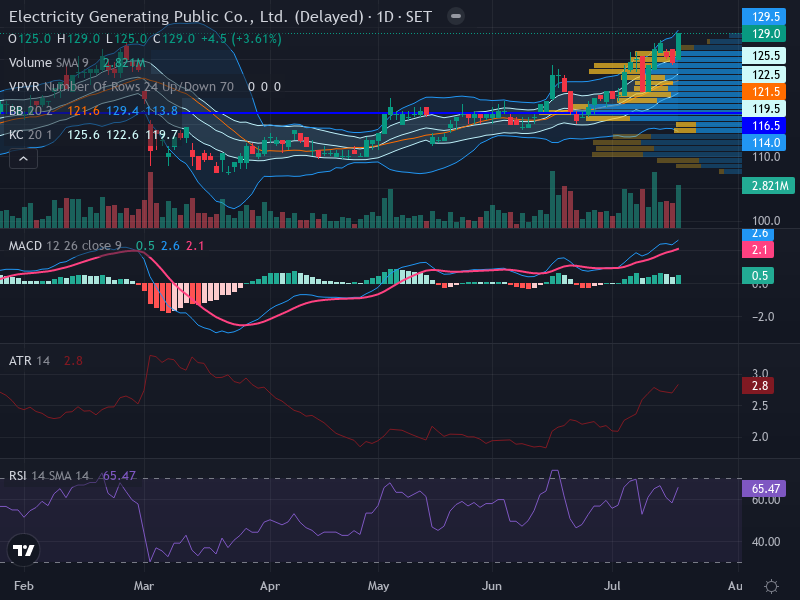800x600 pixels.
Task: Click the pink MACD signal 2.1 label
Action: 758,249
